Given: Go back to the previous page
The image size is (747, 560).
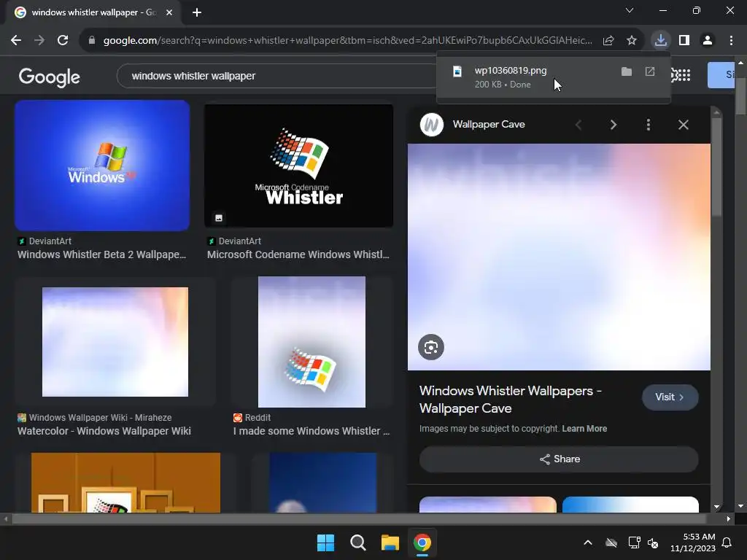Looking at the screenshot, I should (16, 41).
